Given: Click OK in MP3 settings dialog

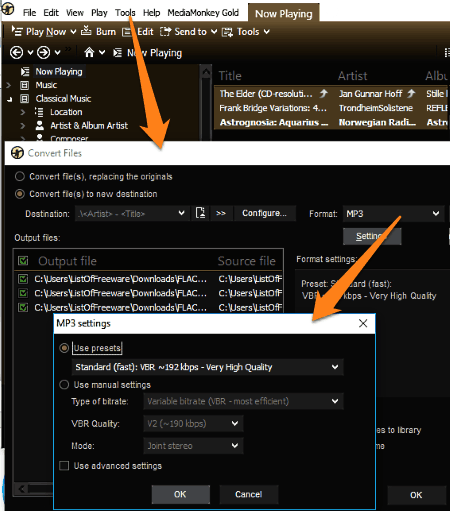Looking at the screenshot, I should click(x=180, y=494).
